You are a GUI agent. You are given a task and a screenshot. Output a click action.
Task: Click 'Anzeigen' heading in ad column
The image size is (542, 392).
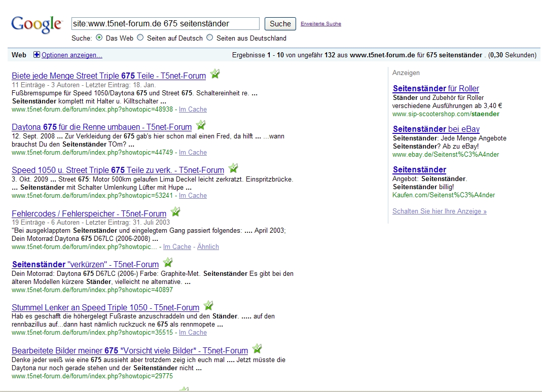tap(406, 73)
